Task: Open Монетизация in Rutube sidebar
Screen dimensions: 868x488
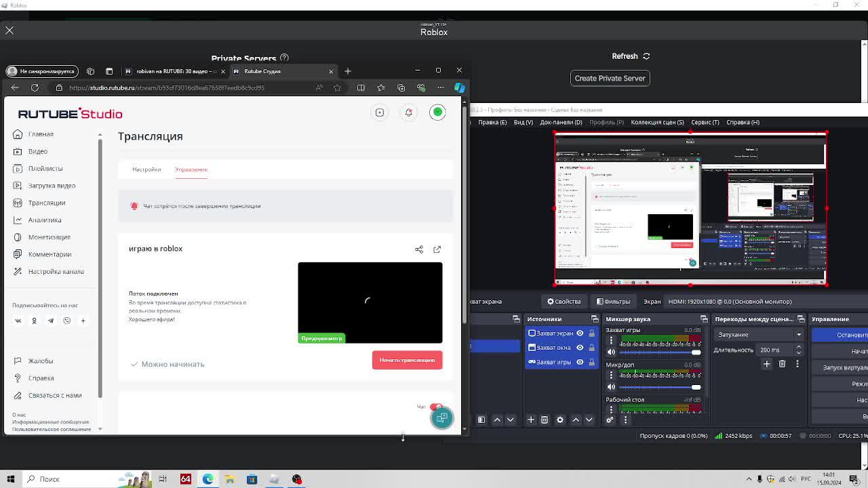Action: 49,237
